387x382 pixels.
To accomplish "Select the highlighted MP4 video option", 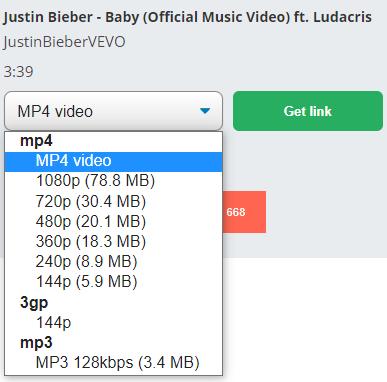I will click(x=113, y=161).
